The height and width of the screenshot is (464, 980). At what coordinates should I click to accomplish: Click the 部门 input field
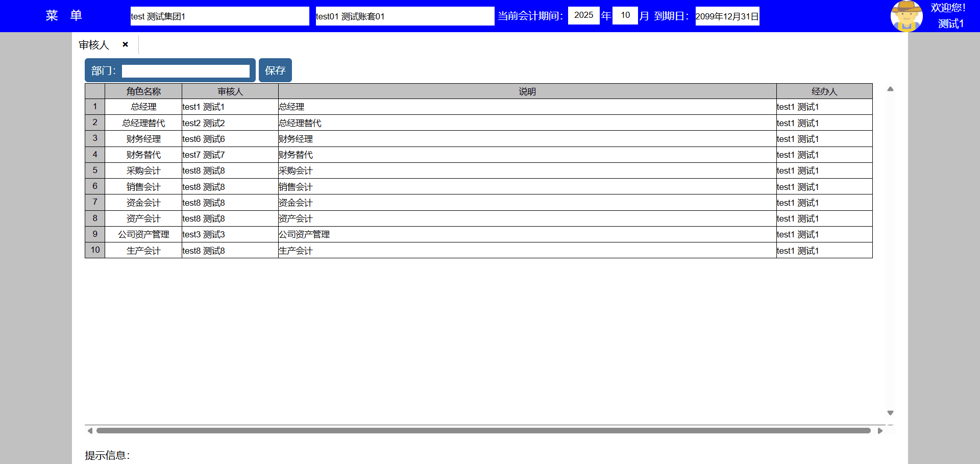(x=185, y=71)
